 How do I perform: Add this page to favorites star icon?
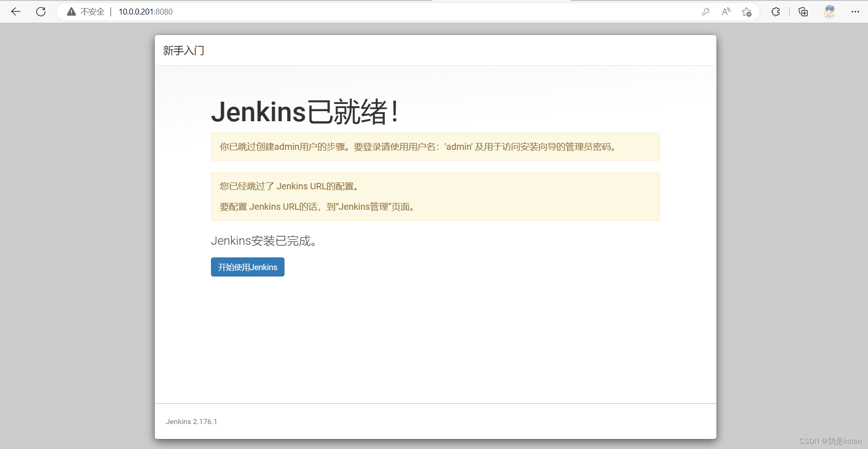click(746, 12)
